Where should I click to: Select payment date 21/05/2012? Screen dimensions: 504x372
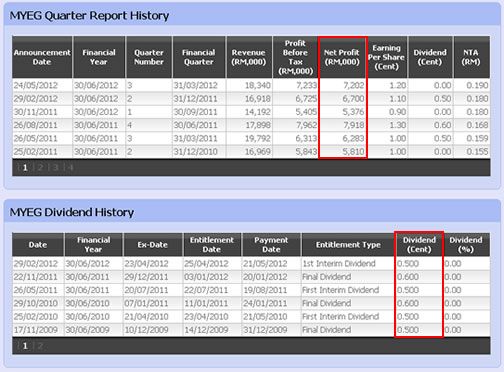(x=265, y=264)
